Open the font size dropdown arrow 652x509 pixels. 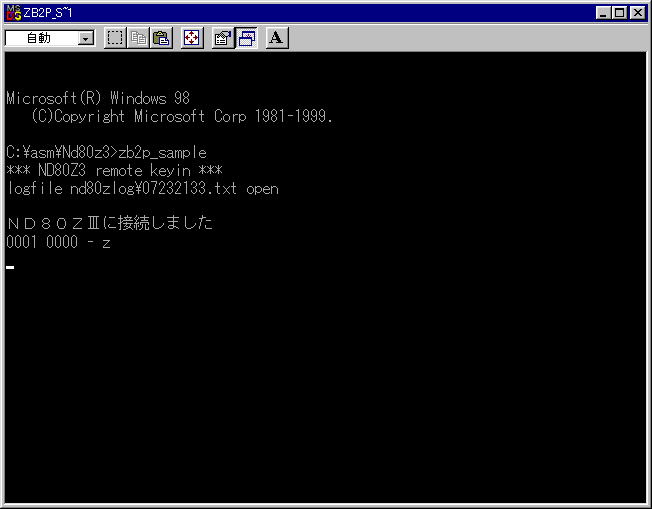tap(86, 39)
